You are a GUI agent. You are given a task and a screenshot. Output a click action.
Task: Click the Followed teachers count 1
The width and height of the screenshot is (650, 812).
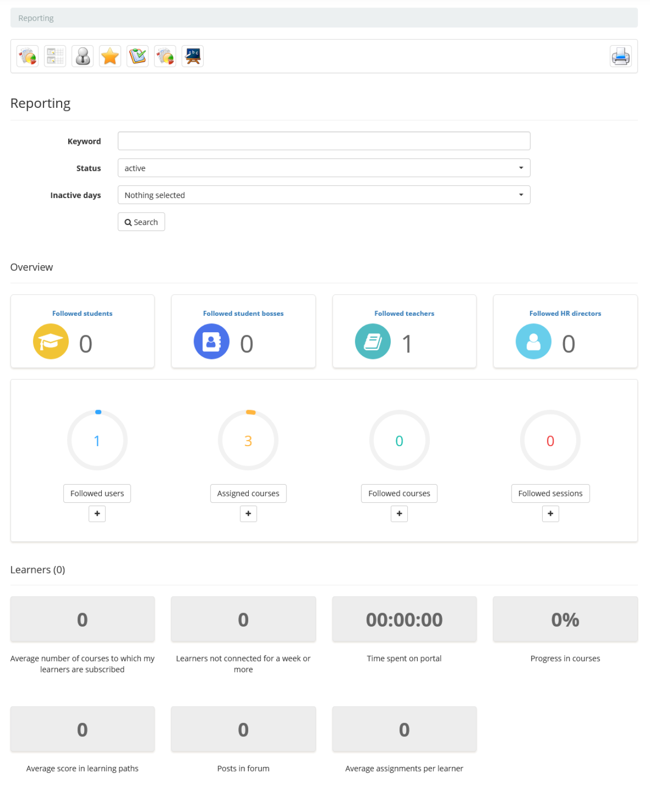tap(407, 344)
